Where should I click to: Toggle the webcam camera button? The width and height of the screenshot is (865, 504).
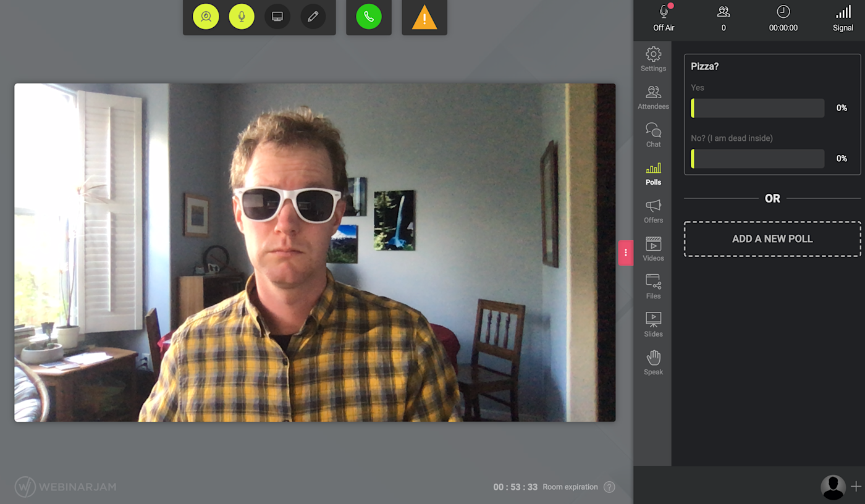tap(206, 17)
